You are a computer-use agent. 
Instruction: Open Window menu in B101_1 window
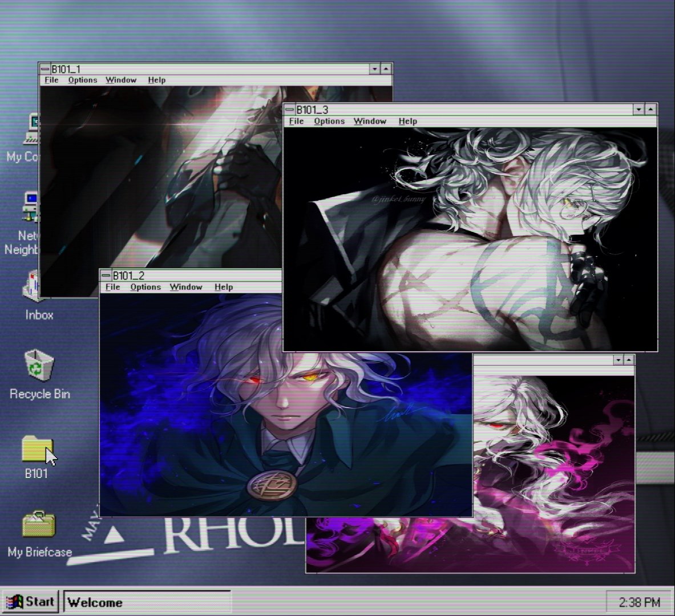pos(121,80)
